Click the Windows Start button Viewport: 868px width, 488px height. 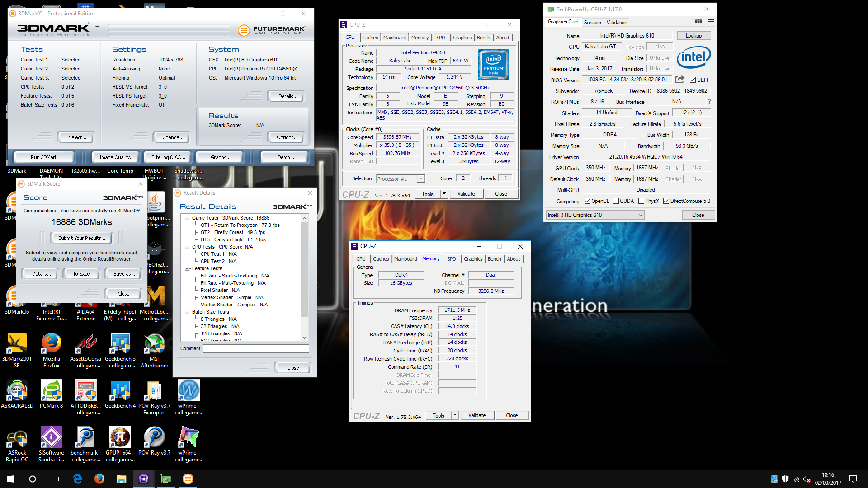[x=11, y=479]
